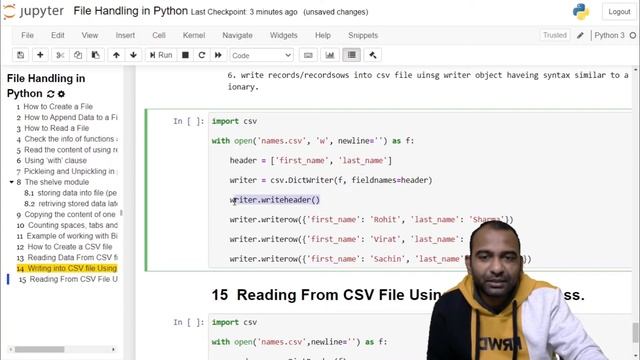Copy selected cells icon
The width and height of the screenshot is (640, 360).
pos(78,55)
